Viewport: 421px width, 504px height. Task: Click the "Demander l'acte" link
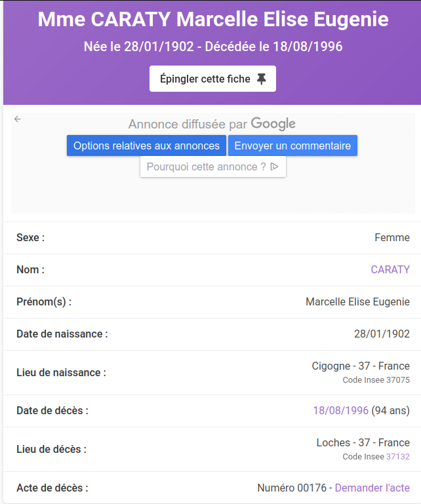click(372, 488)
